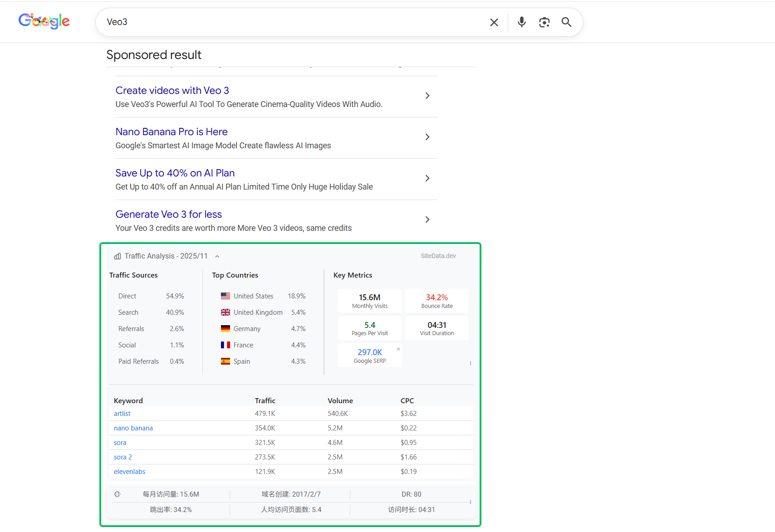Open the SiteData.dev link
The width and height of the screenshot is (775, 532).
(438, 256)
